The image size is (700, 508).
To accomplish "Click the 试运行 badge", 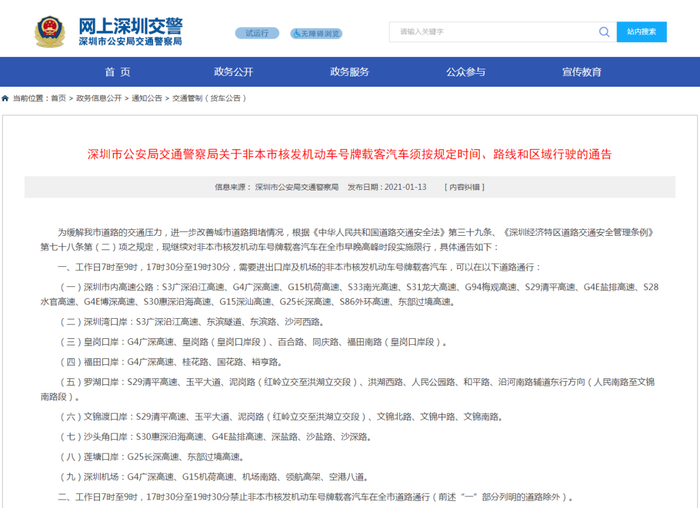I will pos(257,33).
